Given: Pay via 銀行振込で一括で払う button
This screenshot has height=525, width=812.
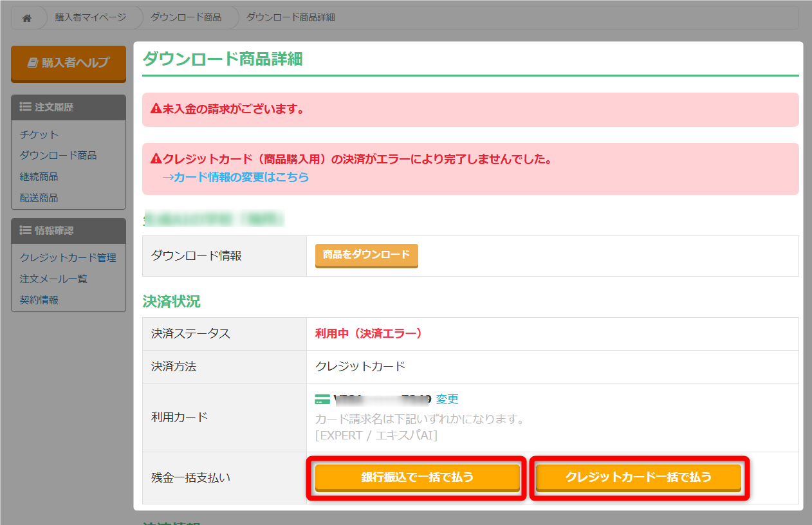Looking at the screenshot, I should coord(417,477).
